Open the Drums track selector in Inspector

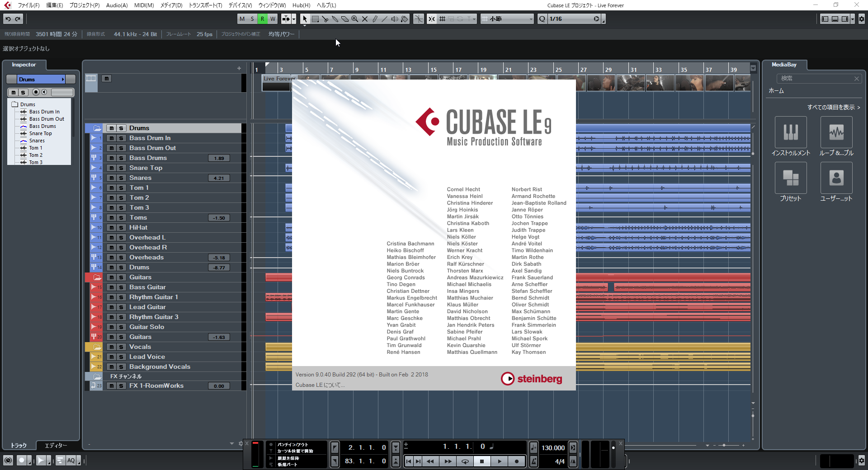pyautogui.click(x=41, y=80)
